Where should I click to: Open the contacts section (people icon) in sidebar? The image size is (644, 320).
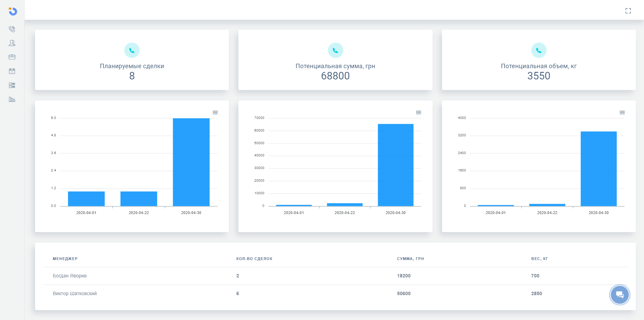point(12,43)
